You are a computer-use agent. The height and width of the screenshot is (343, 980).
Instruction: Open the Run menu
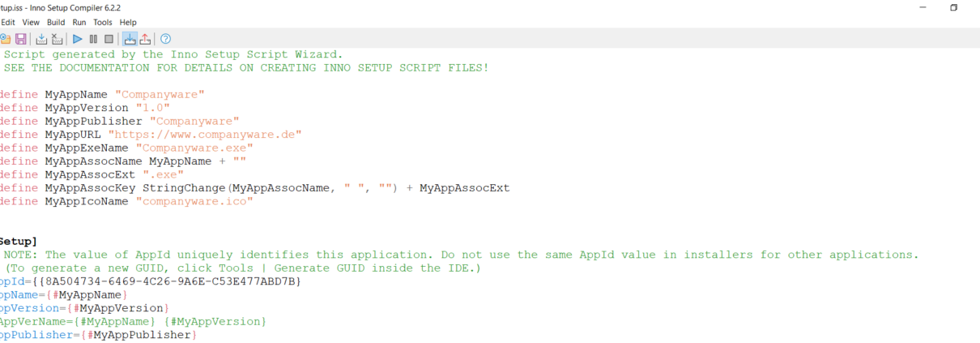point(79,23)
